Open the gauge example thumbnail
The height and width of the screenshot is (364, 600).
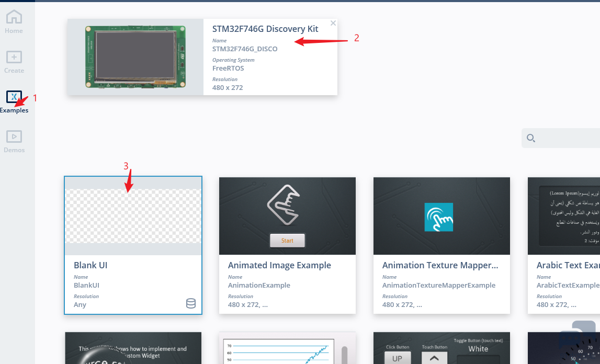(x=564, y=348)
